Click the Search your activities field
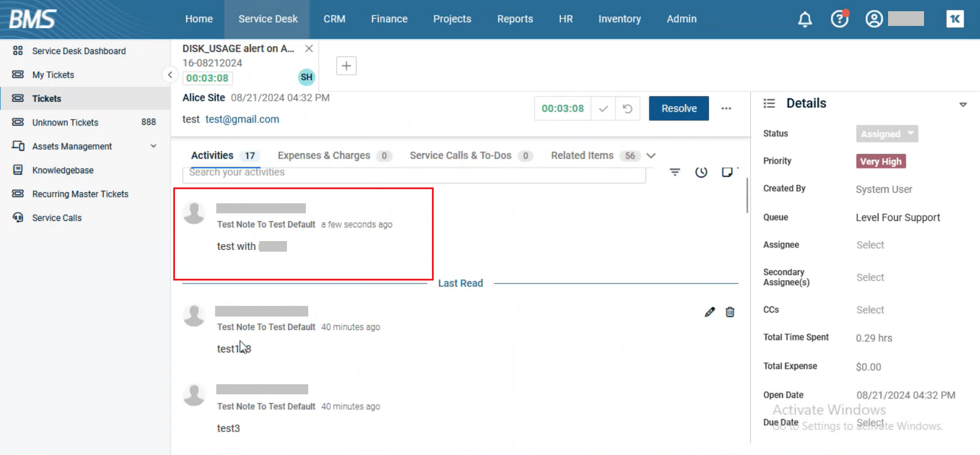The height and width of the screenshot is (455, 980). (x=413, y=173)
